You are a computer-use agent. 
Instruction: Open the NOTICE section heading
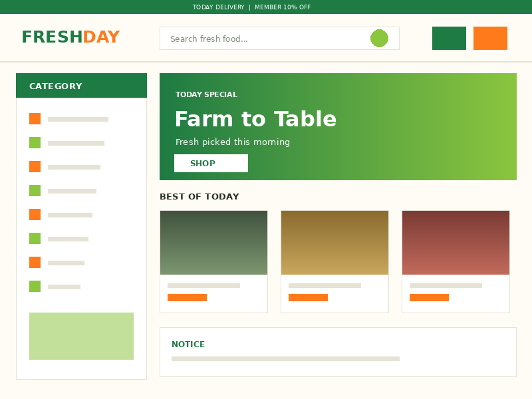pos(188,344)
